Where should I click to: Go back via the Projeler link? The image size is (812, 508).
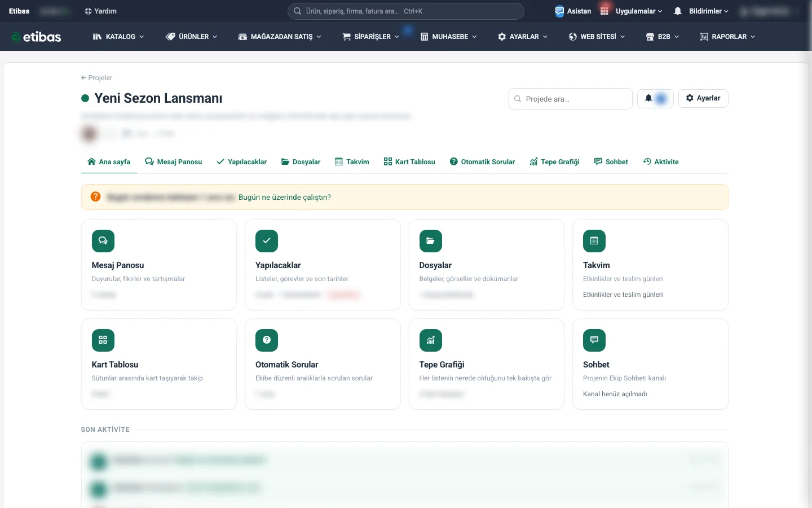point(96,78)
